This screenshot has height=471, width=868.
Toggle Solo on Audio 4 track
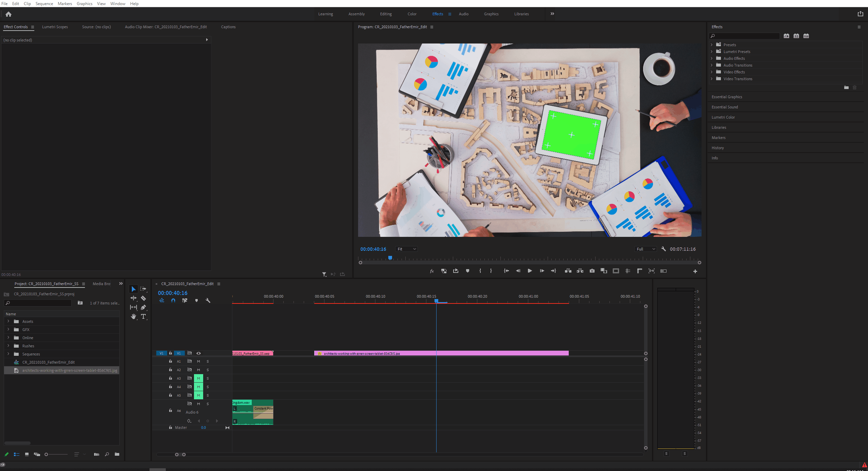point(208,386)
